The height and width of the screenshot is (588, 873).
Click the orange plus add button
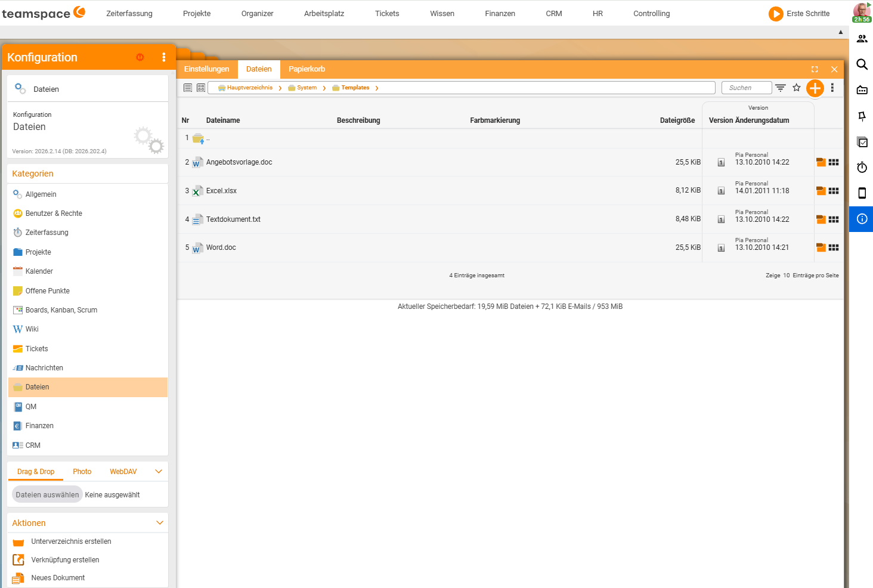point(815,88)
